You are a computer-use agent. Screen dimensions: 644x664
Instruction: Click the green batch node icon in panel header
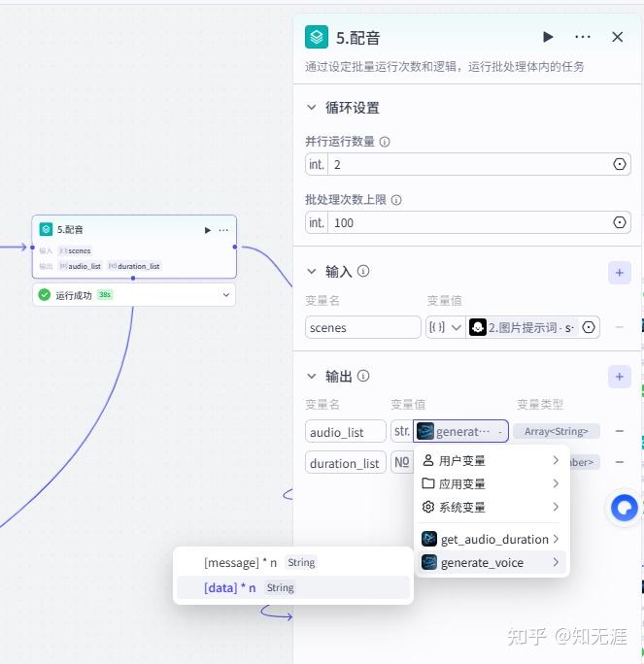click(317, 37)
